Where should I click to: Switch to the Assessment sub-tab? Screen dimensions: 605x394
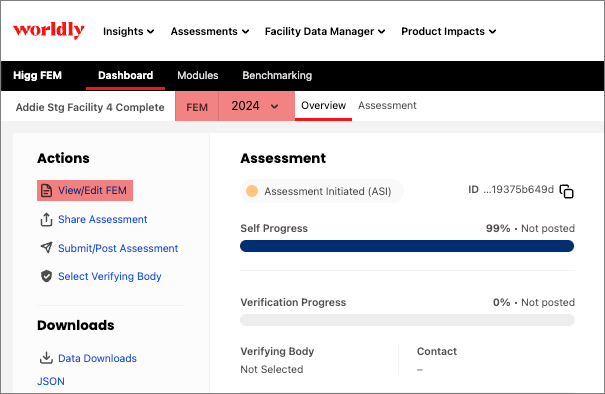click(387, 105)
